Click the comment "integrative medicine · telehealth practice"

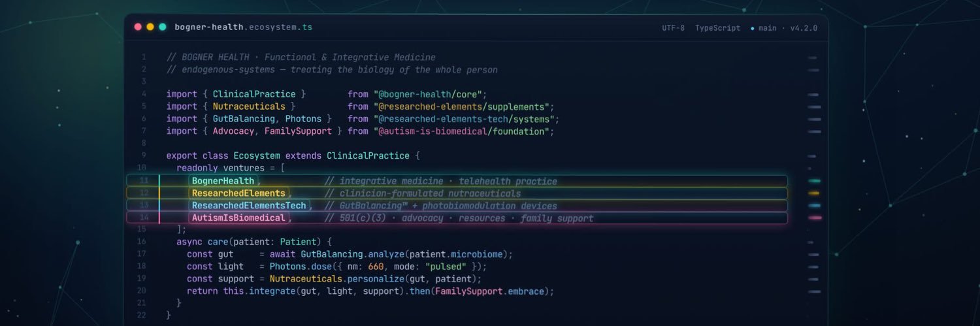click(441, 181)
